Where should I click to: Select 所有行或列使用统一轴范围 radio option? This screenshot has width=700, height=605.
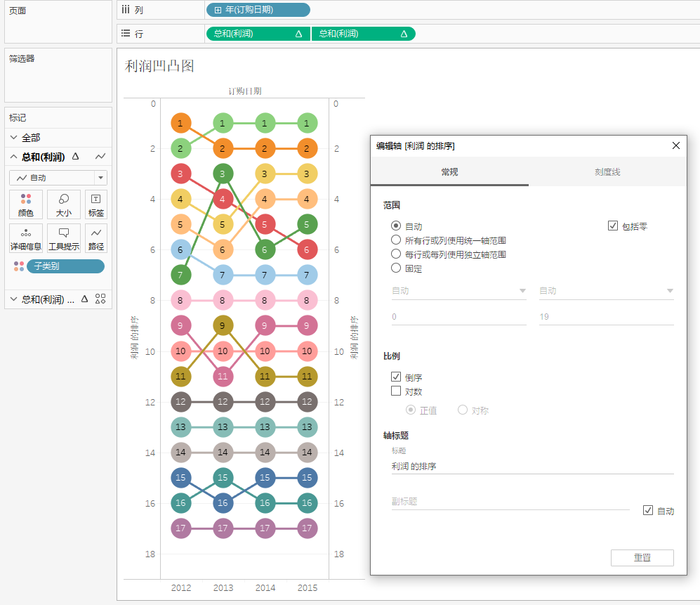coord(395,240)
